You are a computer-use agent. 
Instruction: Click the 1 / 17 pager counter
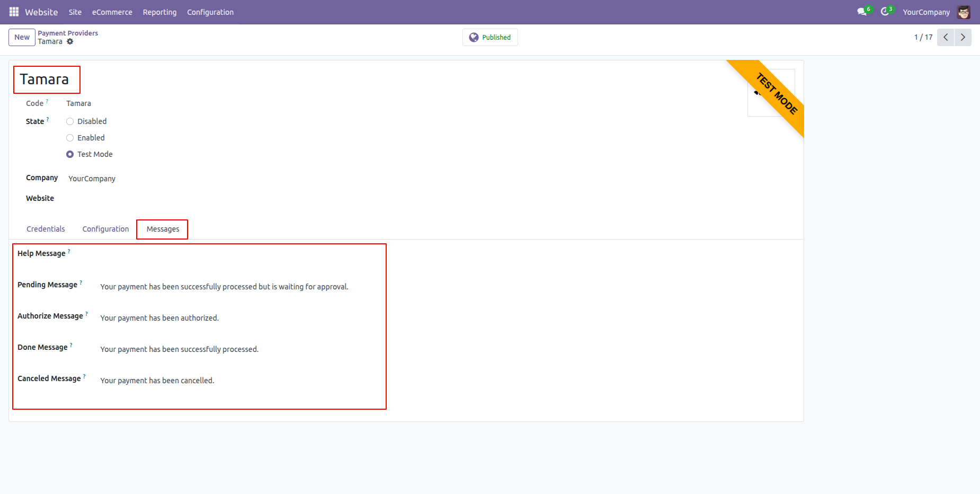[923, 37]
